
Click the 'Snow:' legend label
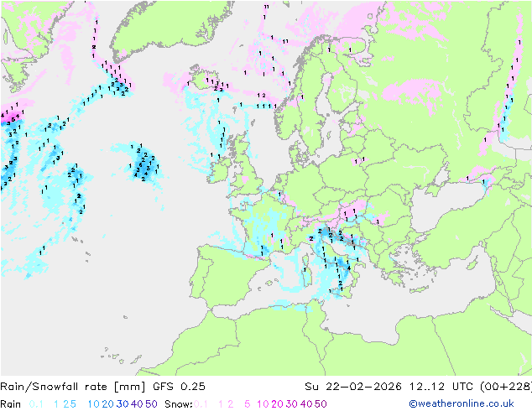point(179,404)
